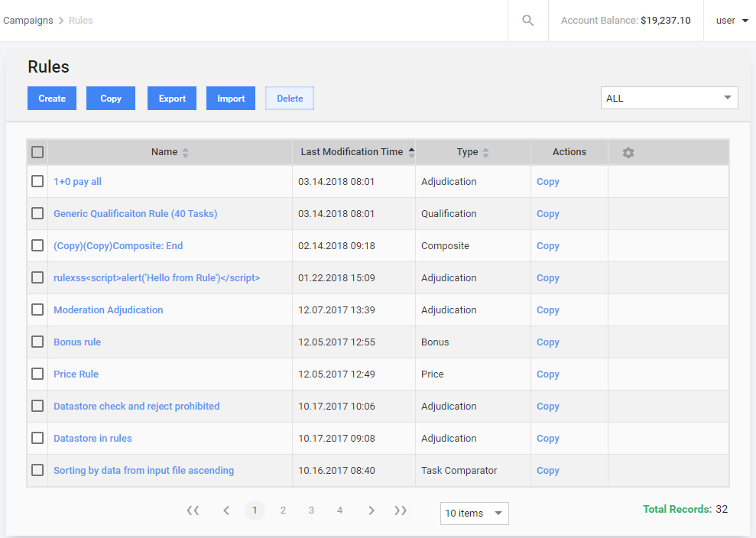Switch to page 2

tap(283, 510)
